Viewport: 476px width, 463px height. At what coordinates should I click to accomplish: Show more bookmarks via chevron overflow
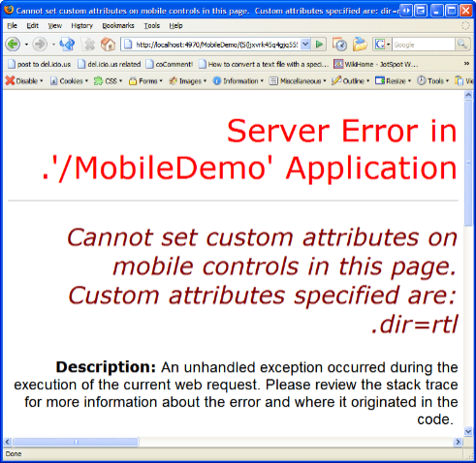click(x=466, y=64)
